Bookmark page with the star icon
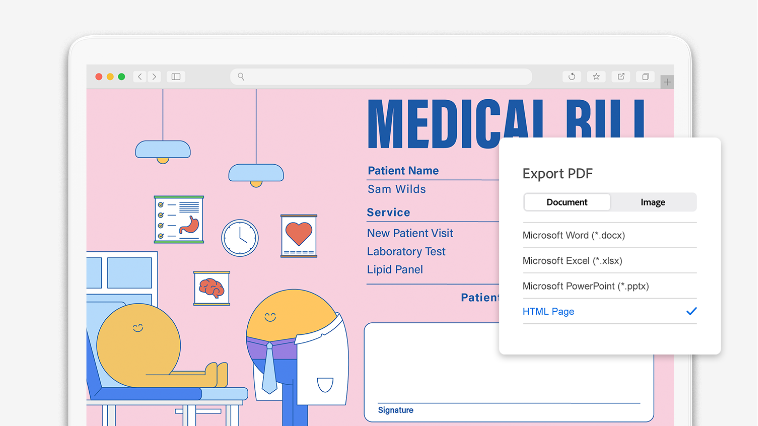Image resolution: width=758 pixels, height=426 pixels. coord(596,76)
